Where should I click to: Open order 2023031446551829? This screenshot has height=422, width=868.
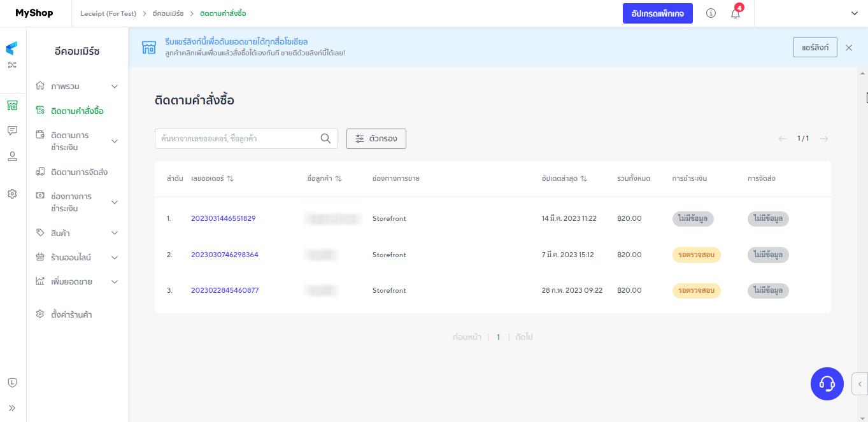224,218
